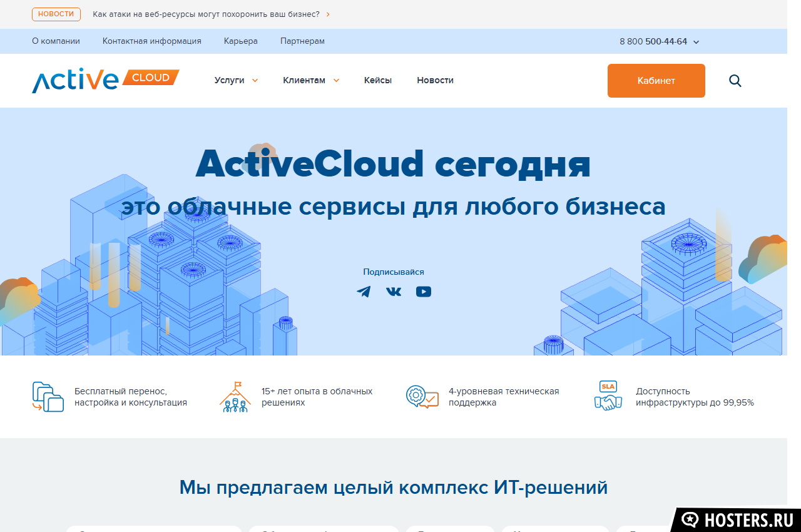Click the SLA handshake icon
The height and width of the screenshot is (532, 801).
click(x=608, y=396)
